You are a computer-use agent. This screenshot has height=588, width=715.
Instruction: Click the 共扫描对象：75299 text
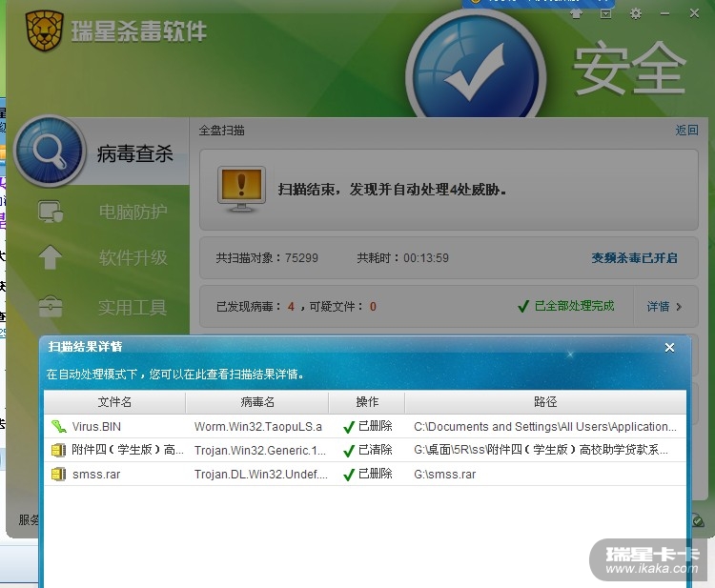(x=267, y=258)
